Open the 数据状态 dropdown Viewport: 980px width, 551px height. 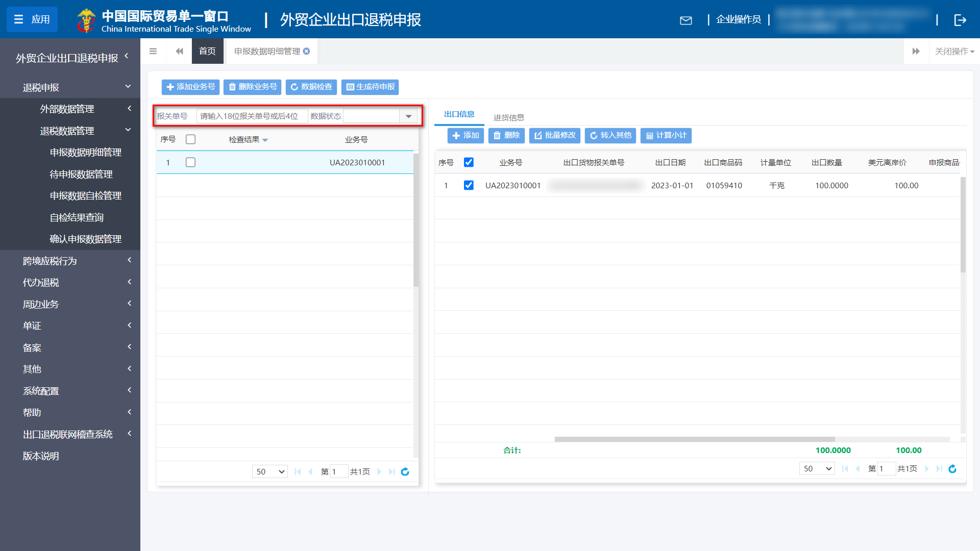[x=408, y=116]
